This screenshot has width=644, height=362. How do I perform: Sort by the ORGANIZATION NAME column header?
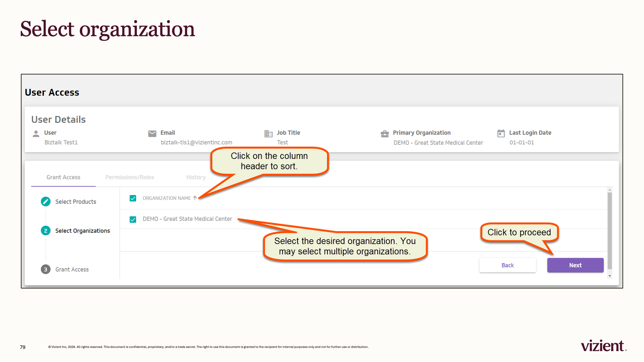point(167,198)
